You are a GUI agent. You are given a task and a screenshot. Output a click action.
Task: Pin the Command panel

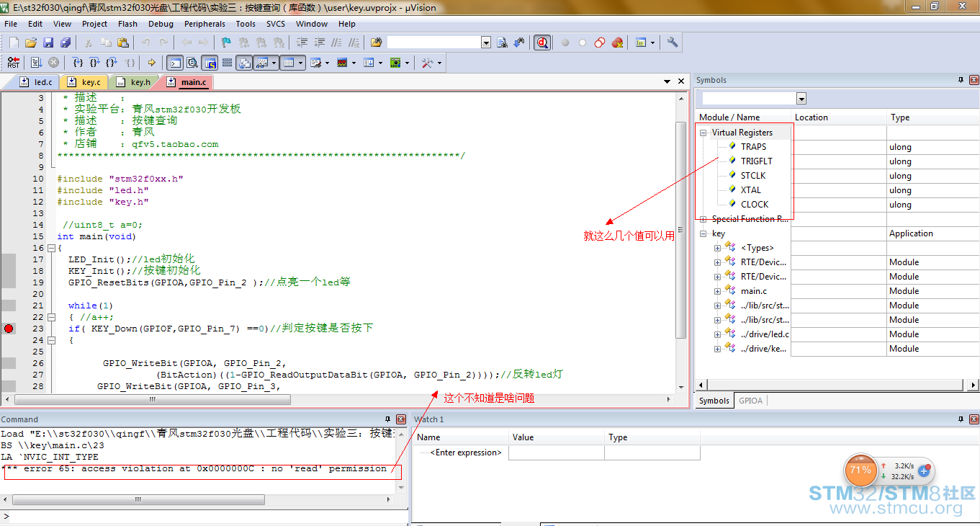click(387, 419)
